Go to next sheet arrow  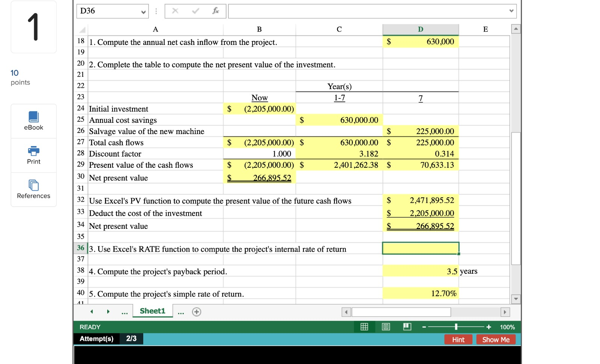(x=108, y=312)
